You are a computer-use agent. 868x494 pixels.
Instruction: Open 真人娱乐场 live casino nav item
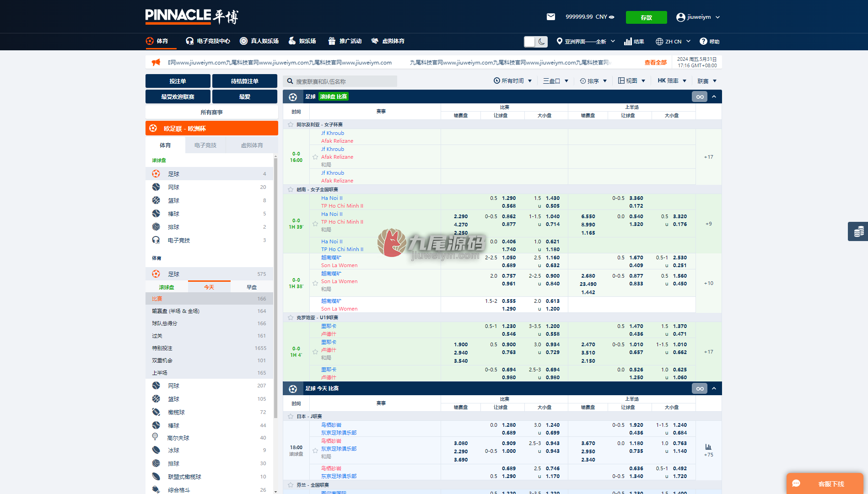259,41
